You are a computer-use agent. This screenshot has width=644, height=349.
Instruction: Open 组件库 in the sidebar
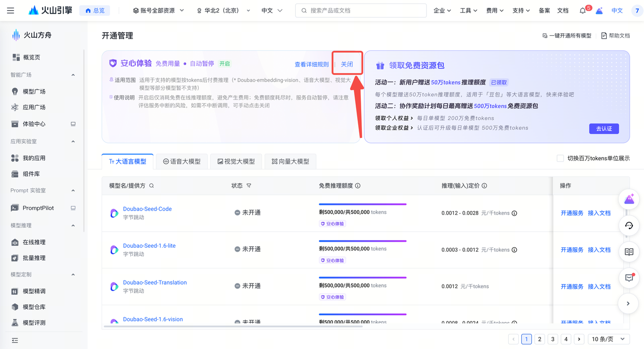[31, 174]
